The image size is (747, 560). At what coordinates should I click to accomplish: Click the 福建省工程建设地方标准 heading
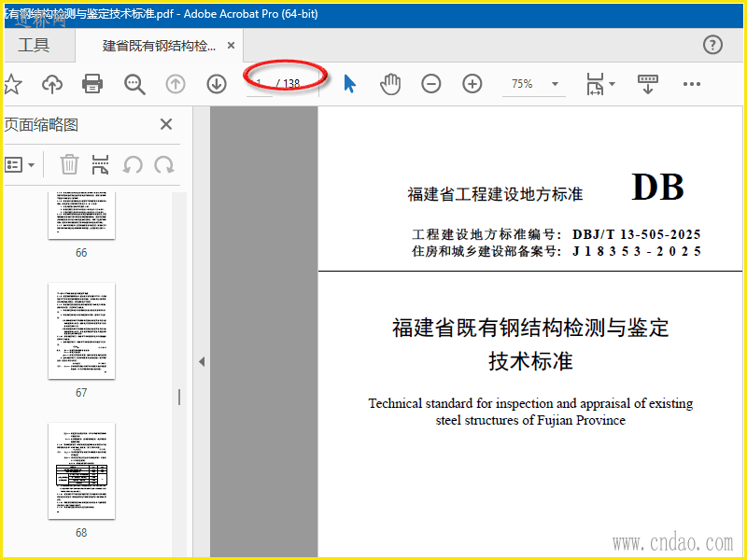pyautogui.click(x=495, y=194)
